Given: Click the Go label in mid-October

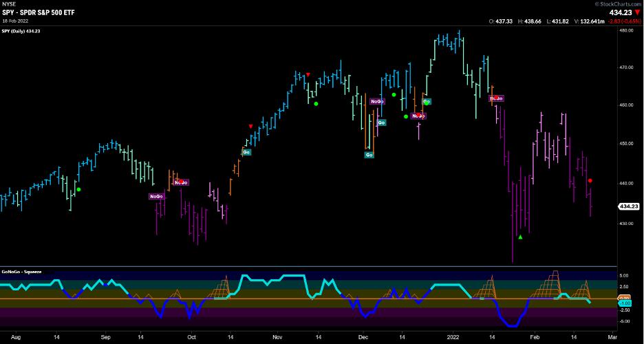Looking at the screenshot, I should click(246, 152).
